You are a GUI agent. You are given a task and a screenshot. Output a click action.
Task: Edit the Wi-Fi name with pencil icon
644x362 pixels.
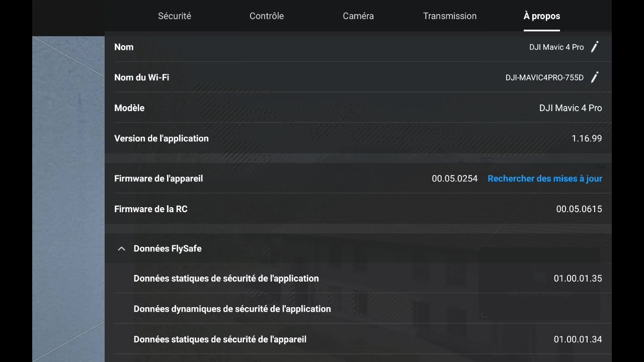click(x=595, y=77)
